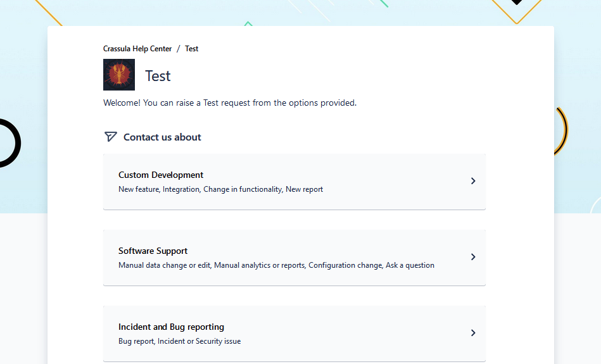Viewport: 601px width, 364px height.
Task: Click the Bug report, Incident or Security issue text
Action: 179,341
